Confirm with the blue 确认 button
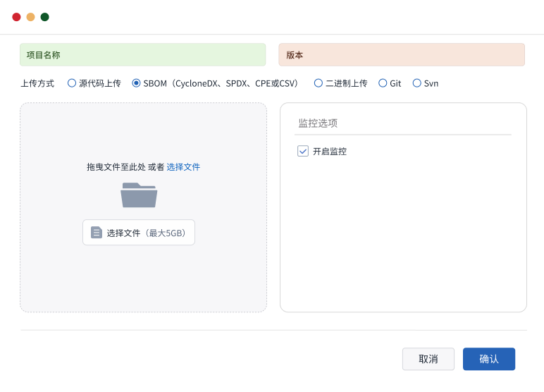544x392 pixels. pos(488,359)
